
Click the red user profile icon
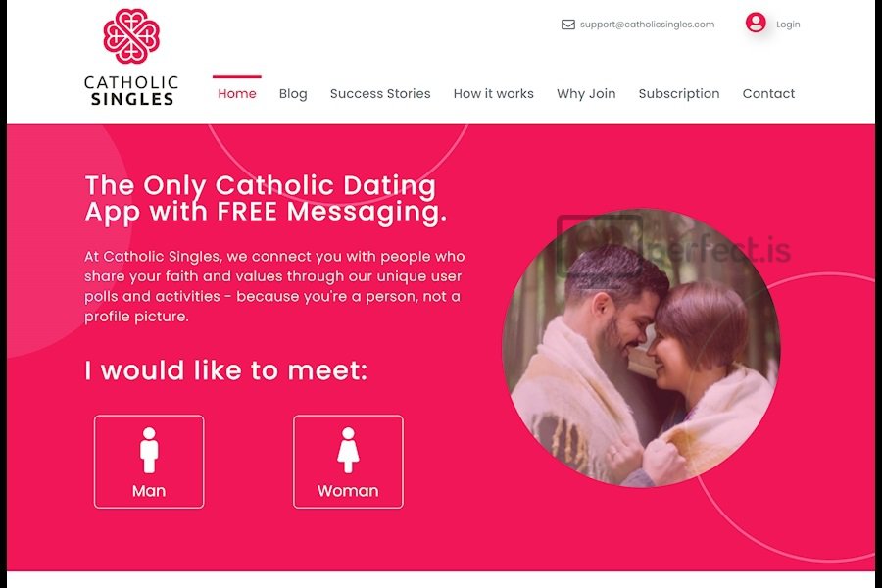(x=756, y=23)
